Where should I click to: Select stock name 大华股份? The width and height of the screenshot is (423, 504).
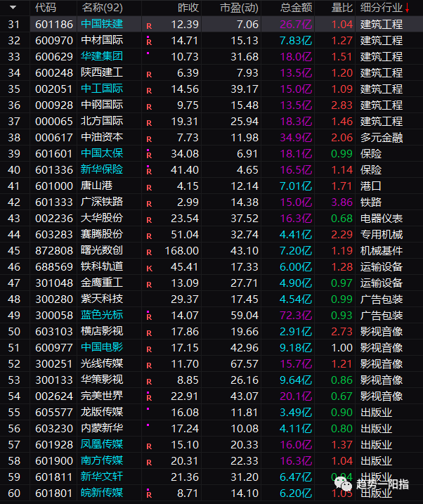tap(102, 218)
